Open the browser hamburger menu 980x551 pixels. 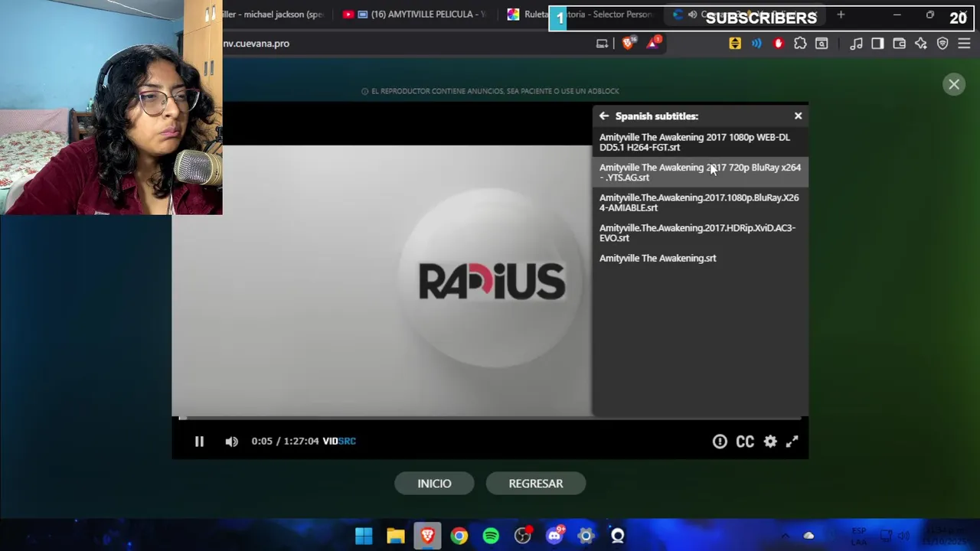964,44
